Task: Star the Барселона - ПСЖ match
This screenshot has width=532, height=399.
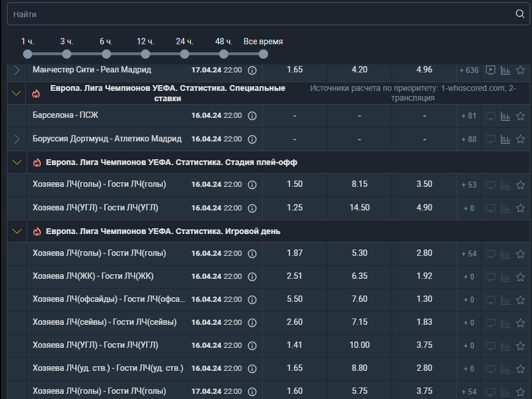Action: (x=520, y=116)
